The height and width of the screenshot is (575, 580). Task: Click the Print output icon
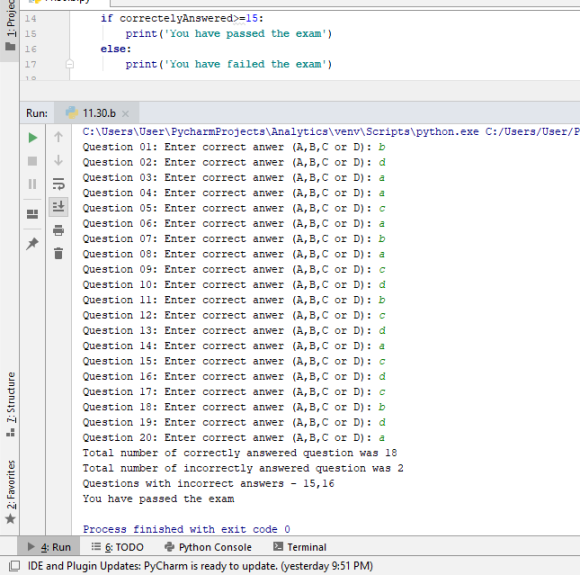click(x=58, y=230)
